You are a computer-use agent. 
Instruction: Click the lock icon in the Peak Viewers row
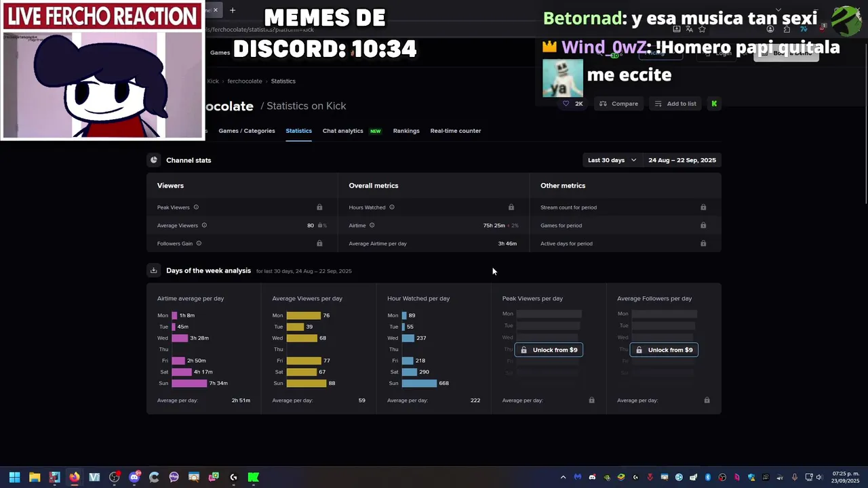click(319, 207)
